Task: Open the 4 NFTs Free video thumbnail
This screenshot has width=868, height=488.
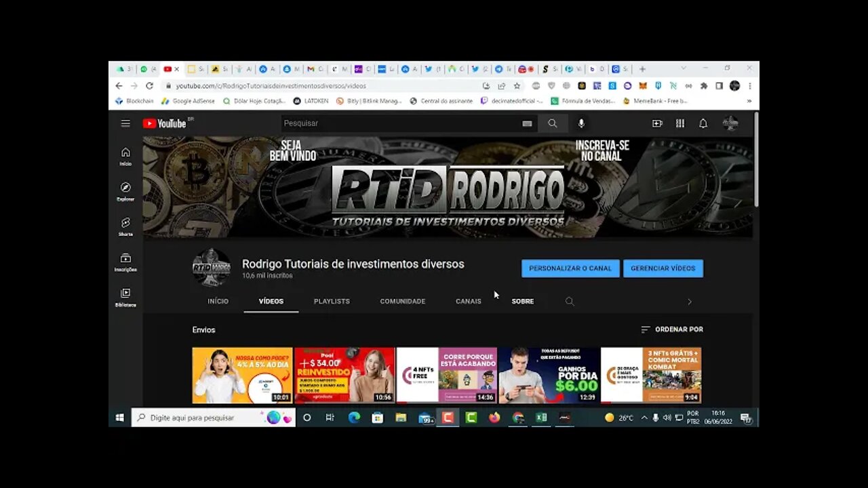Action: [x=447, y=375]
